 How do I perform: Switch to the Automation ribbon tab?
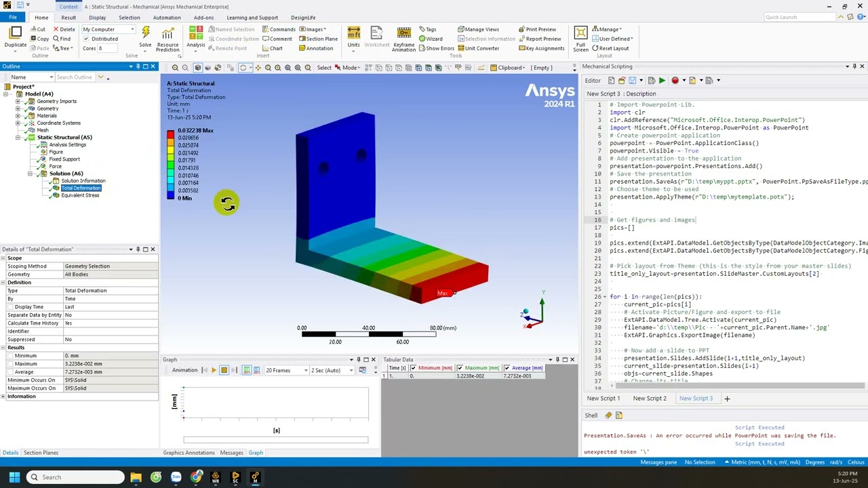point(167,18)
